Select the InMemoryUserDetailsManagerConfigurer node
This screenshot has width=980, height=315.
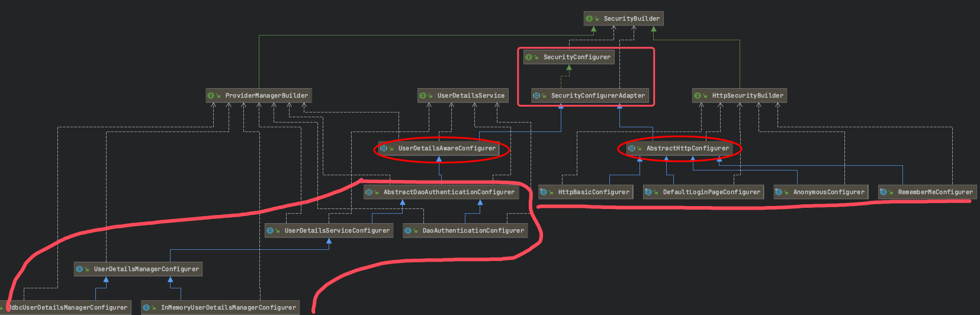220,307
